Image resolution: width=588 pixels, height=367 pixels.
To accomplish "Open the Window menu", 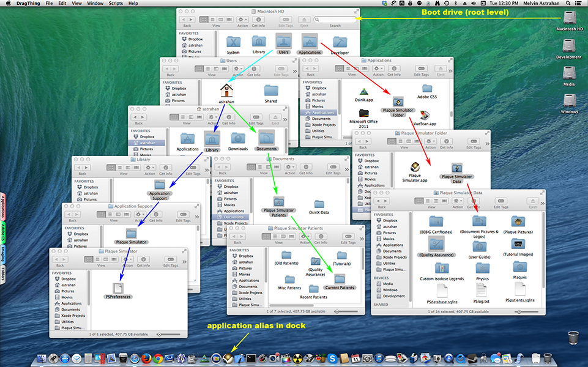I will (x=95, y=3).
